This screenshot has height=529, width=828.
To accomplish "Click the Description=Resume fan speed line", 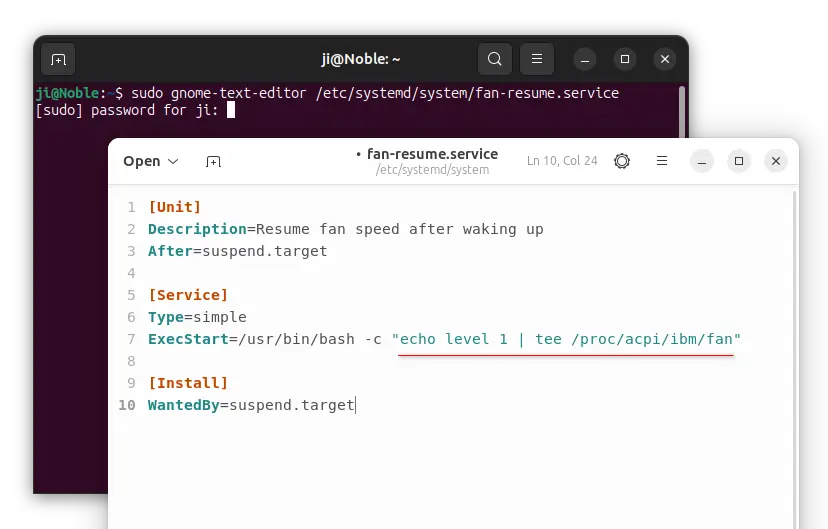I will click(345, 229).
